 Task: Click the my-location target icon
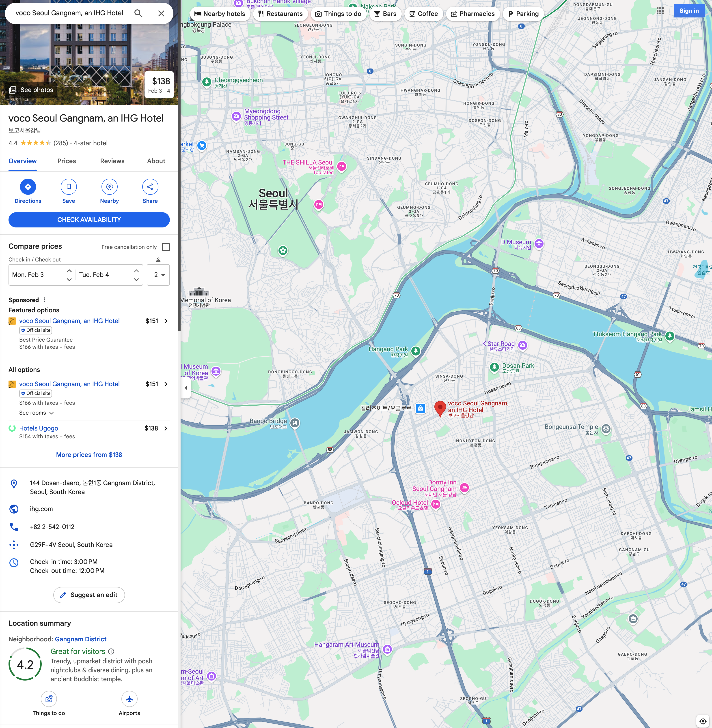pyautogui.click(x=703, y=721)
